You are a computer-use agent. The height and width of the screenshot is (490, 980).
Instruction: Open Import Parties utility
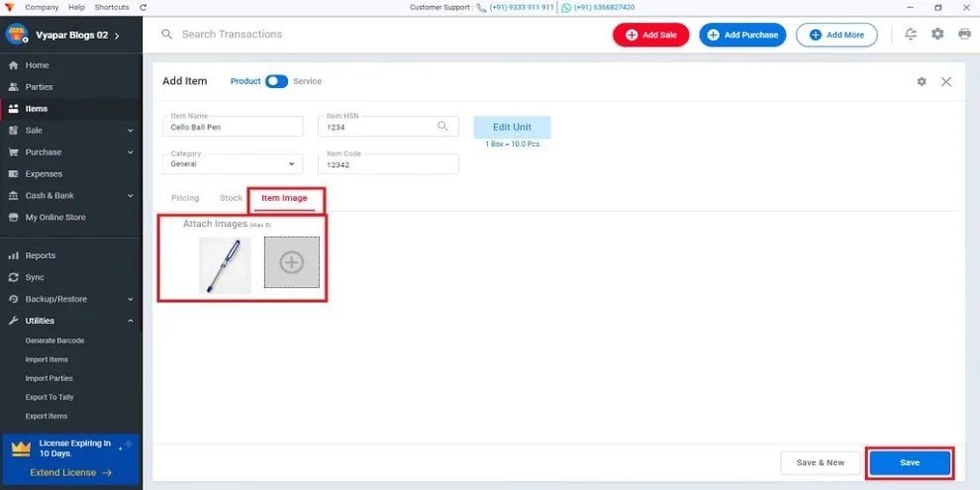click(x=49, y=379)
